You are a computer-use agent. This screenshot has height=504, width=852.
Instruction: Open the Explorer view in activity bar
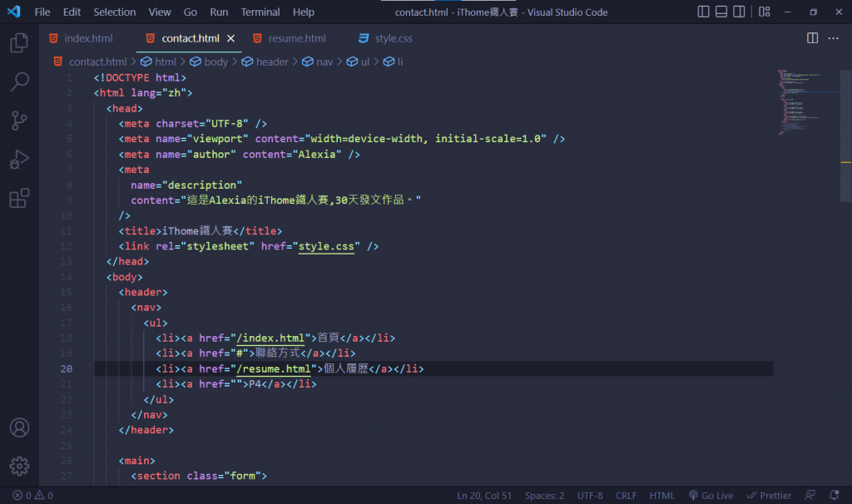click(x=19, y=42)
